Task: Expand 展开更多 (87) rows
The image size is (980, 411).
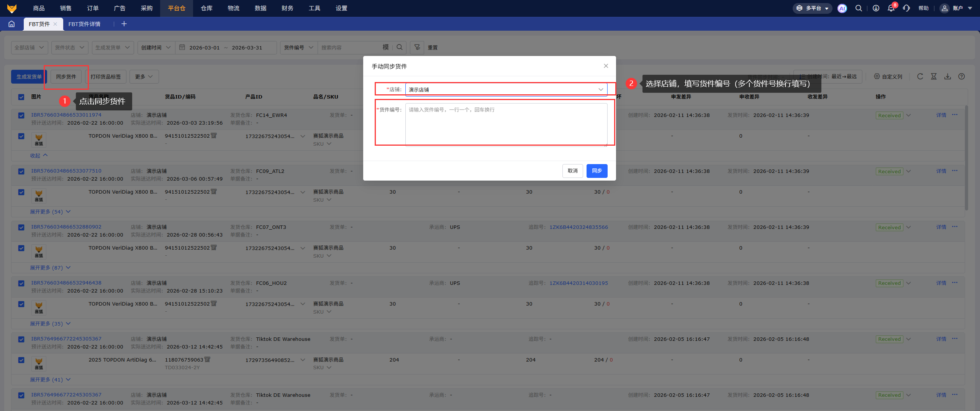Action: click(x=50, y=268)
